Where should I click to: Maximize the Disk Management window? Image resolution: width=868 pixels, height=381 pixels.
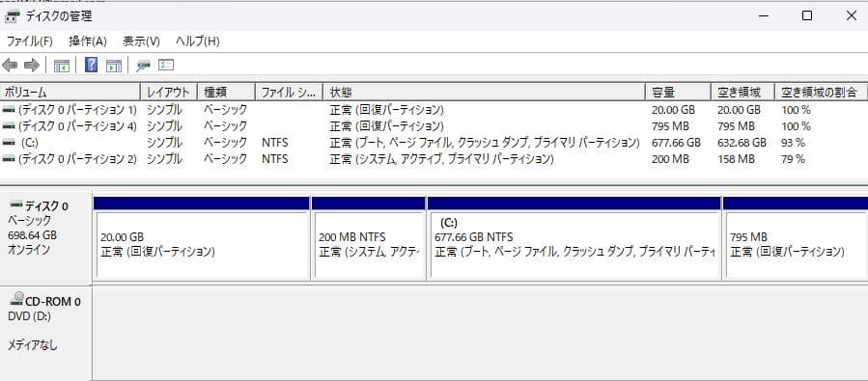(807, 16)
